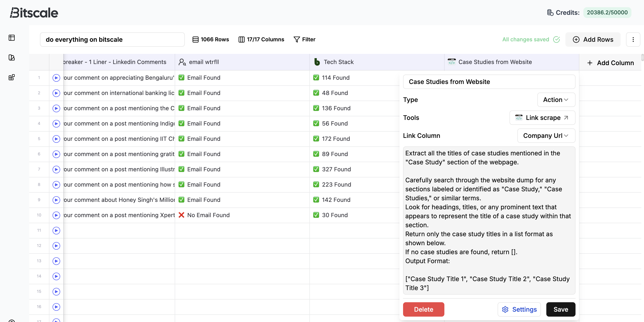Image resolution: width=644 pixels, height=322 pixels.
Task: Open the 'No Email Found' cell in row 10
Action: pos(242,215)
